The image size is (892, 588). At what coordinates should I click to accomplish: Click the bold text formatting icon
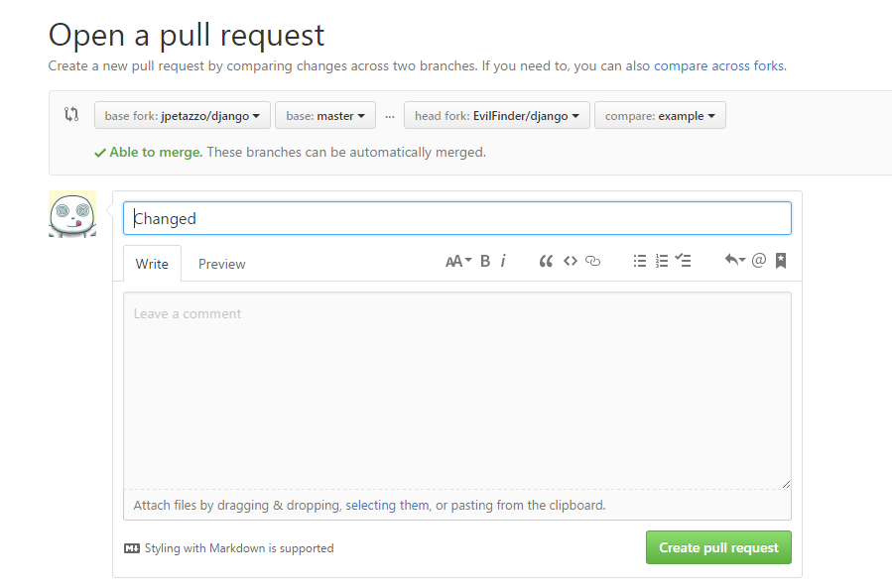[x=485, y=261]
